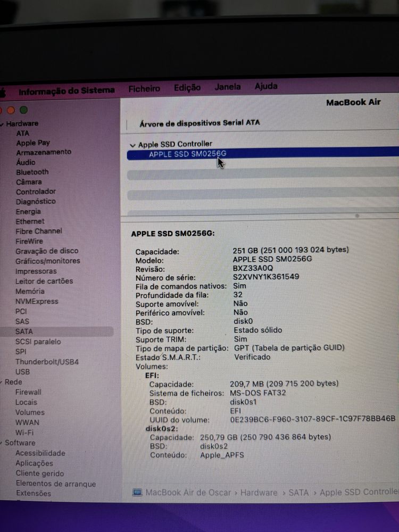This screenshot has height=532, width=399.
Task: Select Leitor de cartões in the sidebar
Action: point(44,281)
